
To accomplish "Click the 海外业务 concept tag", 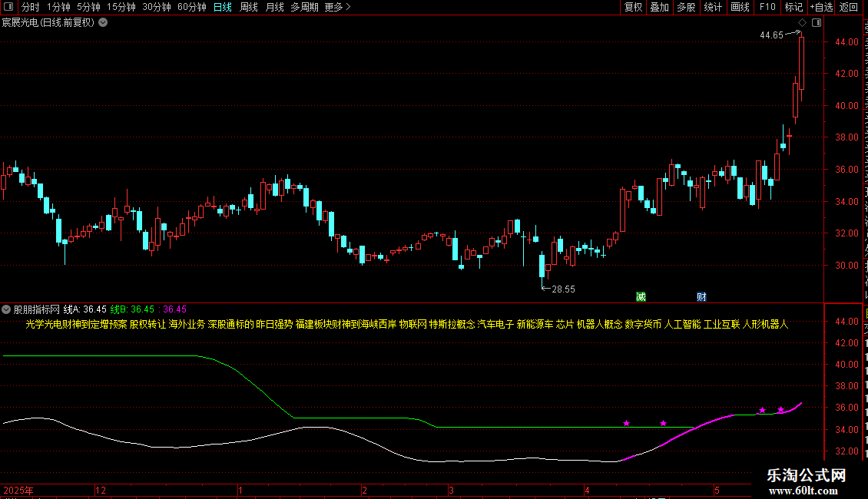I will coord(187,324).
